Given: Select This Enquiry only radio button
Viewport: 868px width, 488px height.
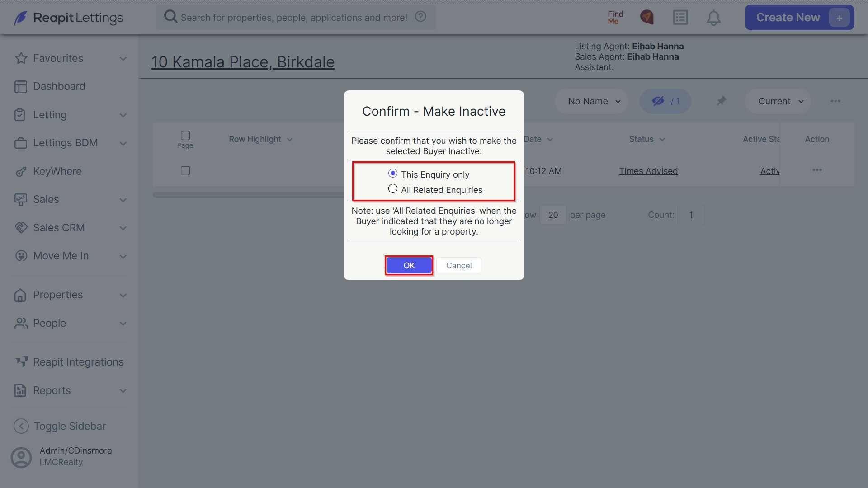Looking at the screenshot, I should [392, 174].
